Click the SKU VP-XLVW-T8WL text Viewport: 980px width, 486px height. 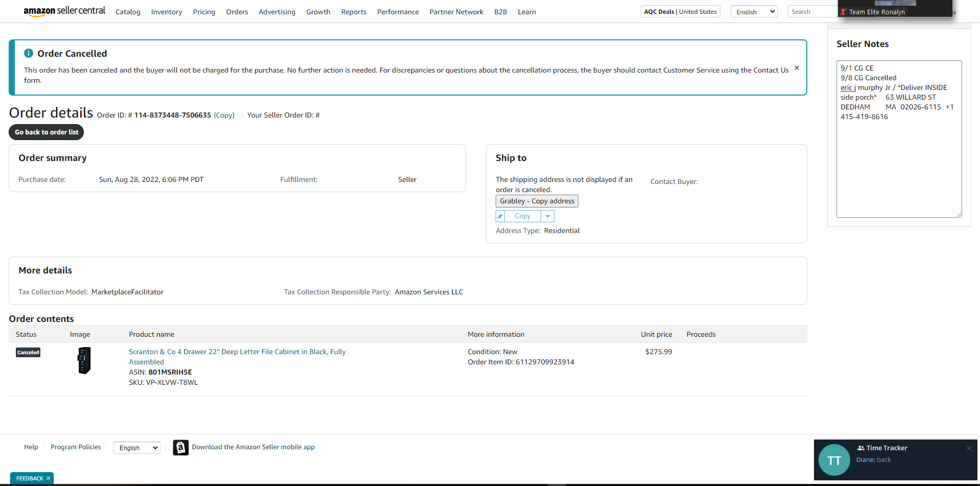coord(164,382)
